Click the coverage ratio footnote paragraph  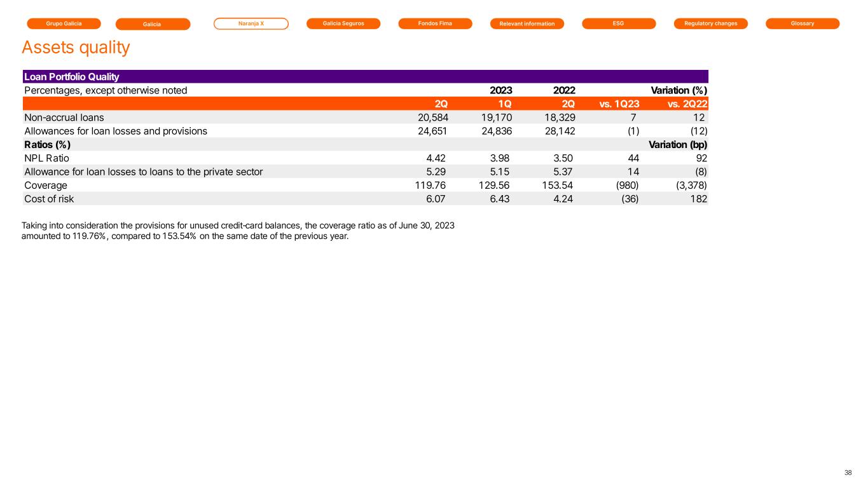click(238, 231)
